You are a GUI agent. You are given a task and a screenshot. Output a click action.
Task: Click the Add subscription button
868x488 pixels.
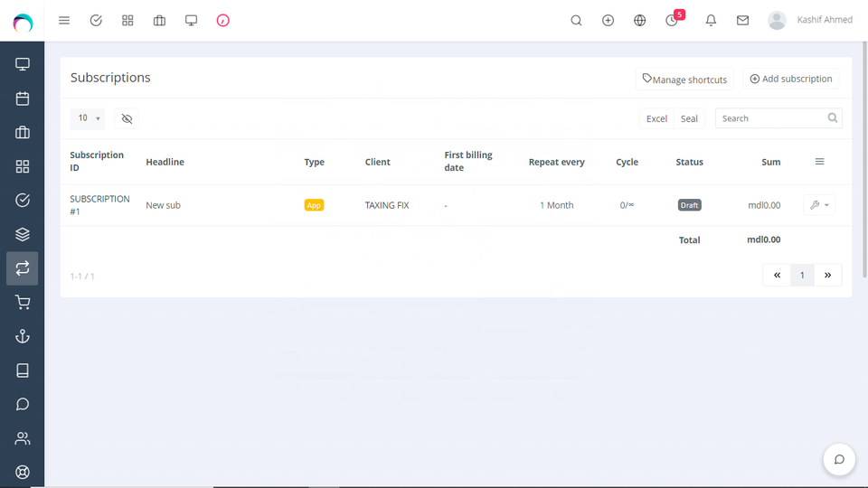click(791, 79)
